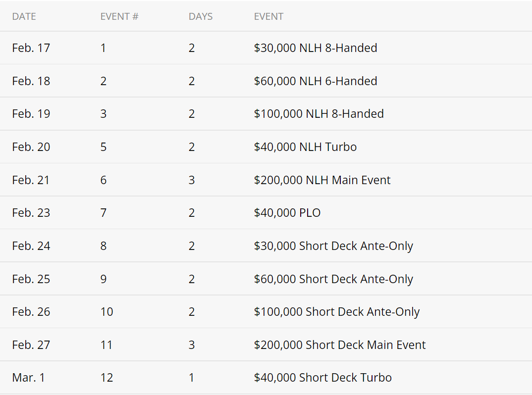Click the $30,000 Short Deck Ante-Only event
The height and width of the screenshot is (395, 532).
(x=333, y=246)
